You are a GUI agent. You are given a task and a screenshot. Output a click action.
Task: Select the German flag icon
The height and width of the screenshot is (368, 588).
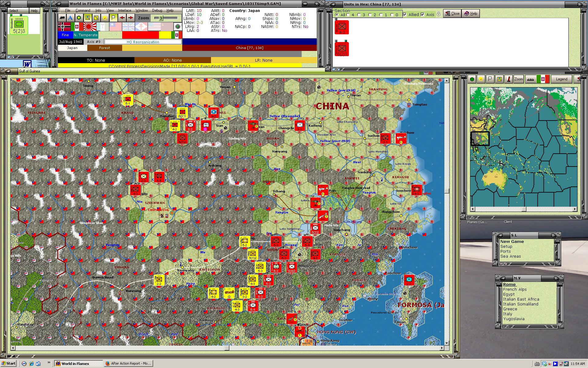click(x=64, y=27)
